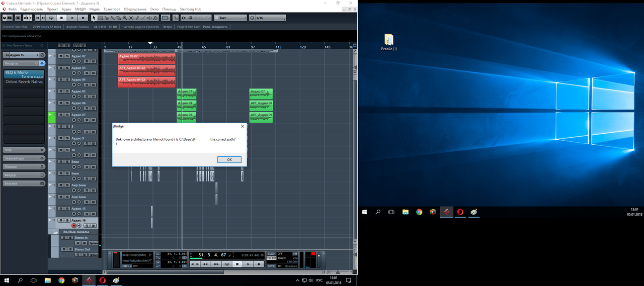Open the Редактировать menu

click(32, 9)
